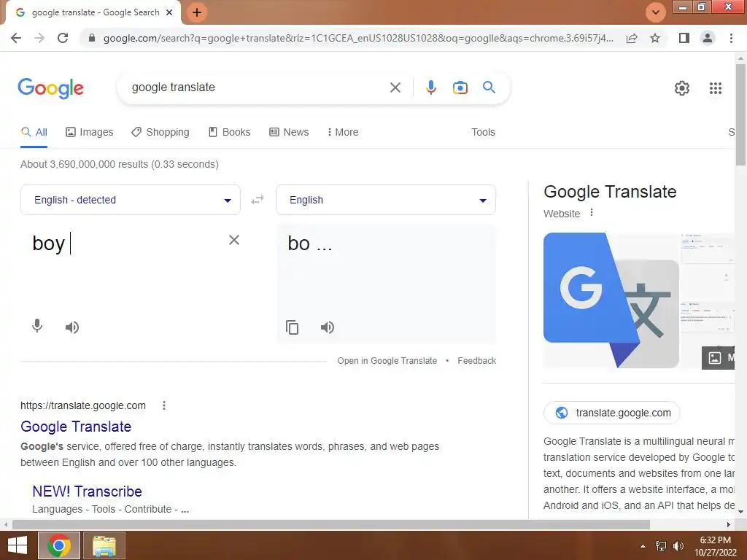Screen dimensions: 747x560
Task: Open the More search filters menu
Action: click(x=343, y=132)
